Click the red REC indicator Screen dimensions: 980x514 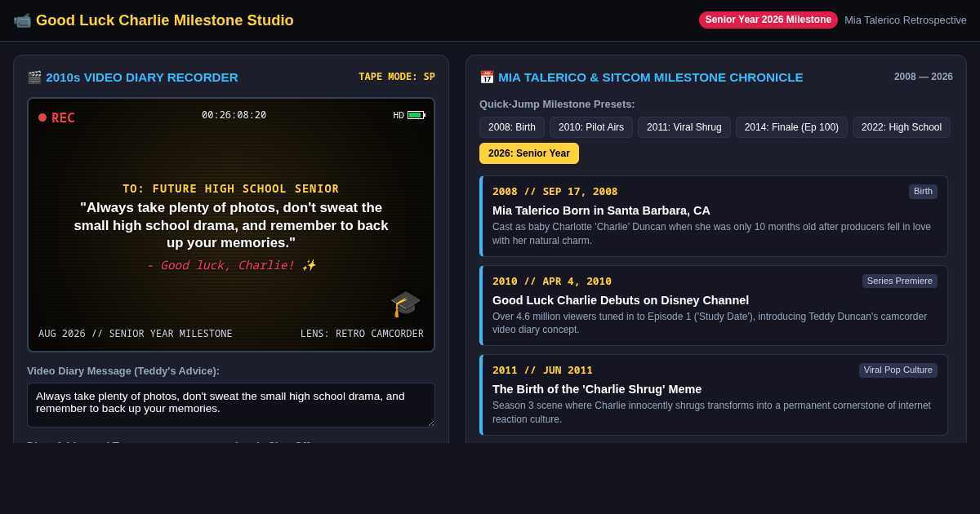click(x=56, y=117)
